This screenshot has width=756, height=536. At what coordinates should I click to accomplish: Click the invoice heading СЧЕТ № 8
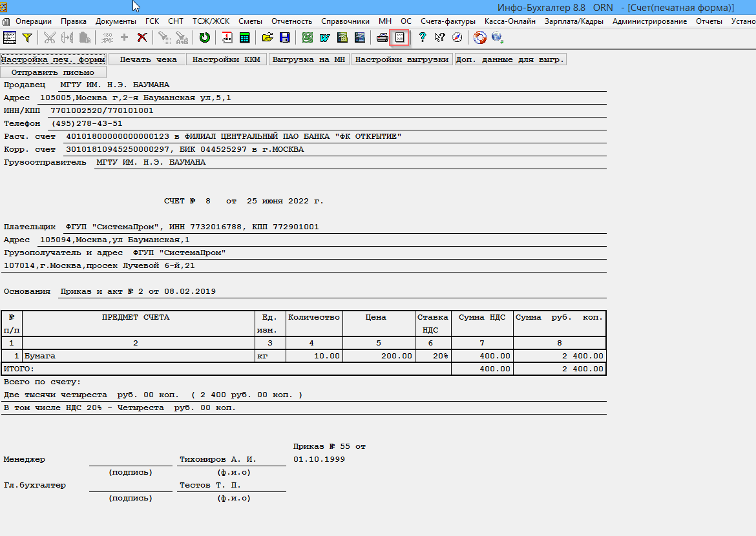tap(187, 201)
